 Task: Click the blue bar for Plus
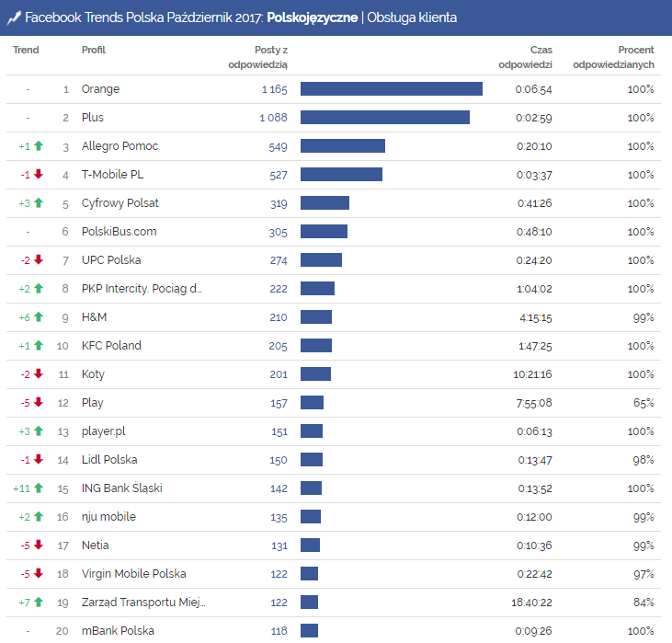384,118
